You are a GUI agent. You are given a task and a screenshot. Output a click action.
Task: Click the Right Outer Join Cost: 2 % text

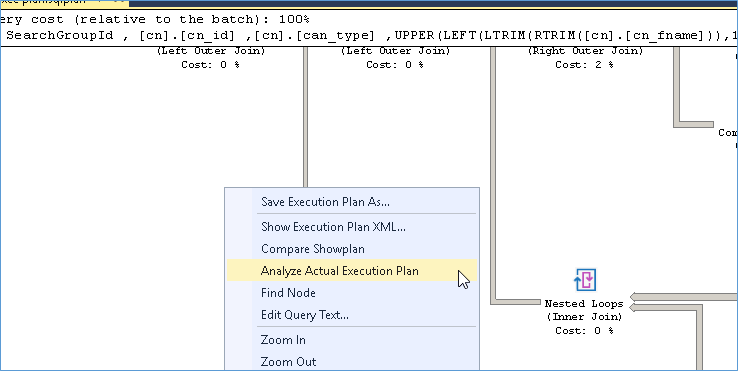tap(584, 65)
